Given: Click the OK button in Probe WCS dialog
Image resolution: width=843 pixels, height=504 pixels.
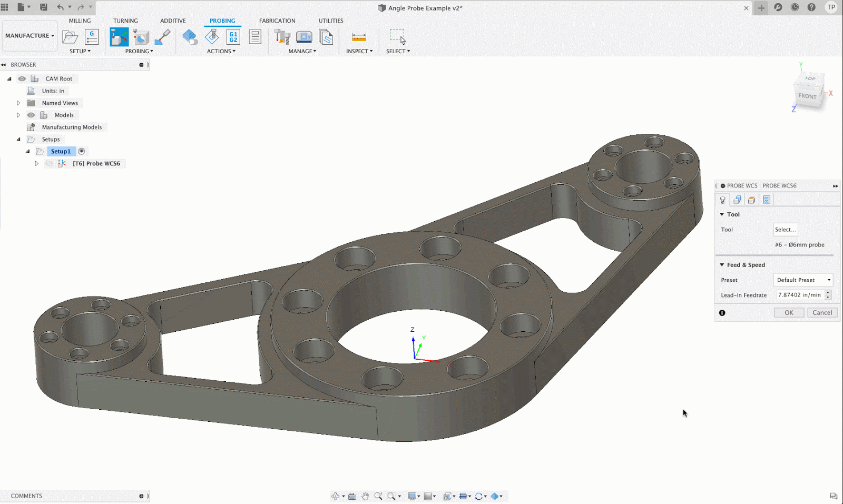Looking at the screenshot, I should point(789,312).
